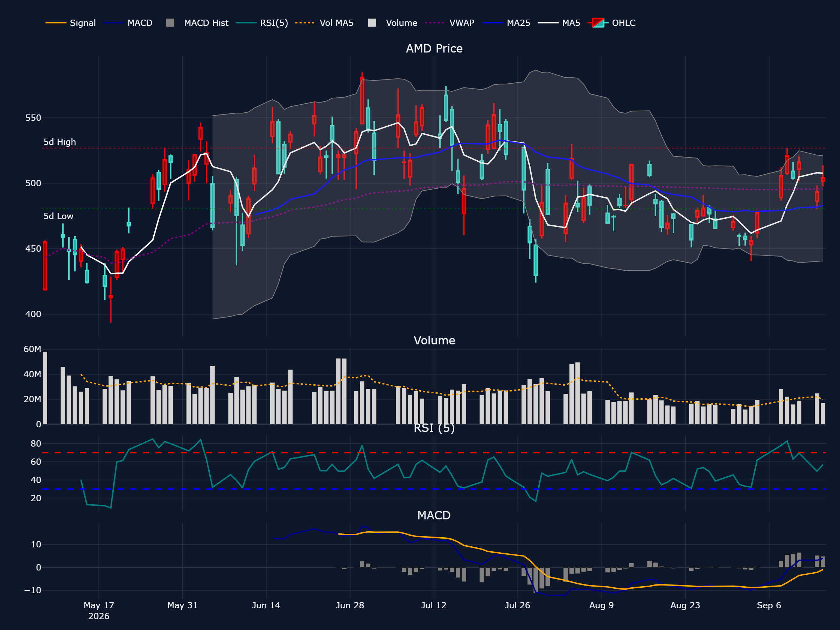
Task: Toggle Volume series in legend
Action: (x=393, y=23)
